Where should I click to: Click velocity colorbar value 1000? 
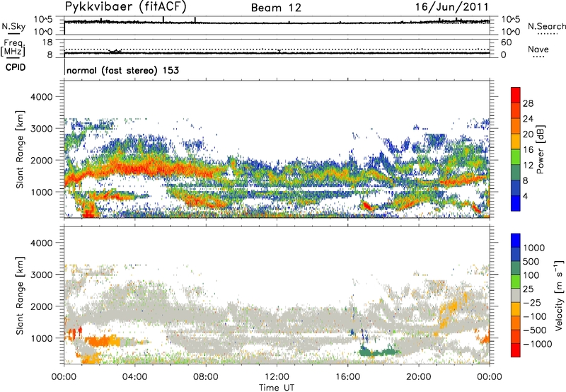coord(534,248)
